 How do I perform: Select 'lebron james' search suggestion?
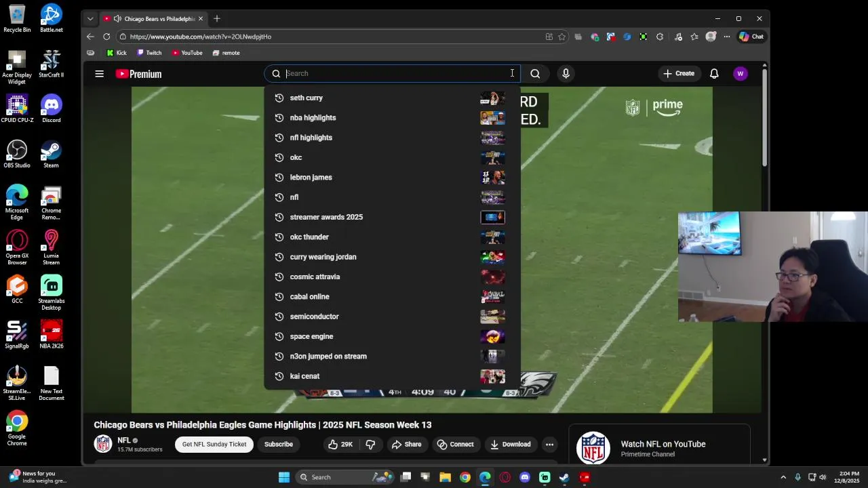click(392, 178)
